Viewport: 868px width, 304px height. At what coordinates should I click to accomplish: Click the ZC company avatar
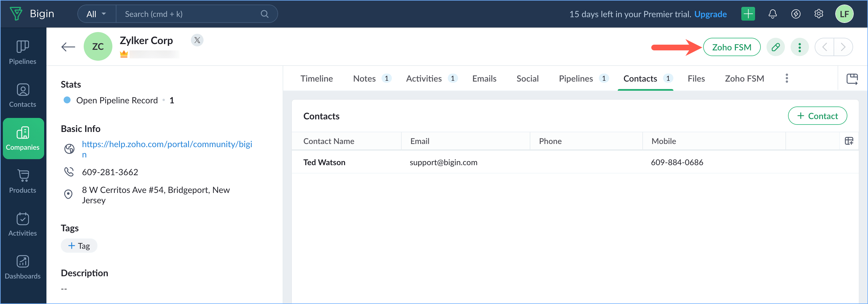pyautogui.click(x=98, y=46)
